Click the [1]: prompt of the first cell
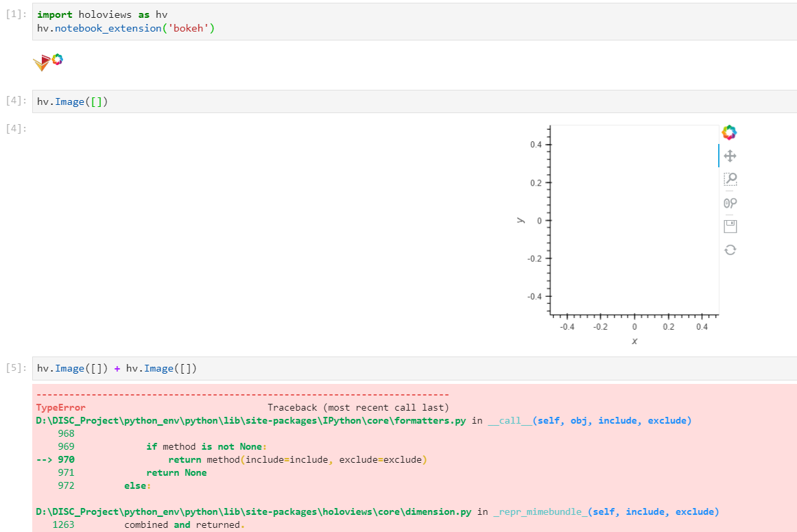 (x=16, y=14)
